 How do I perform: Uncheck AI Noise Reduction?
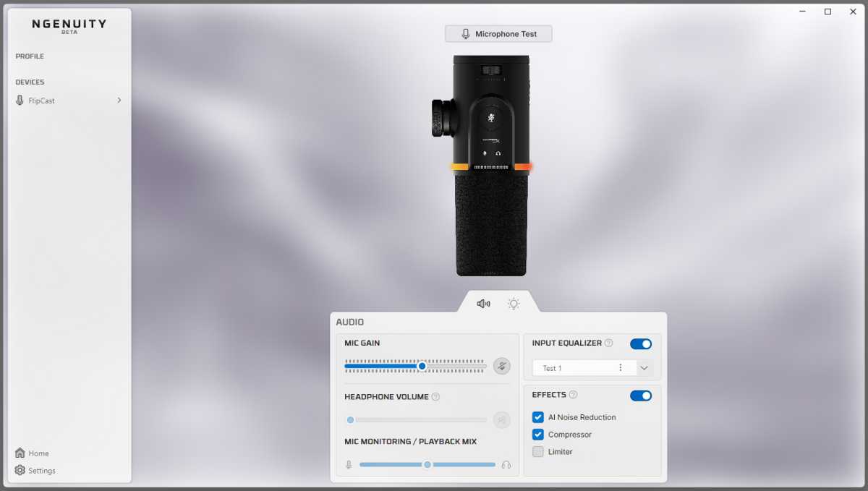[538, 417]
